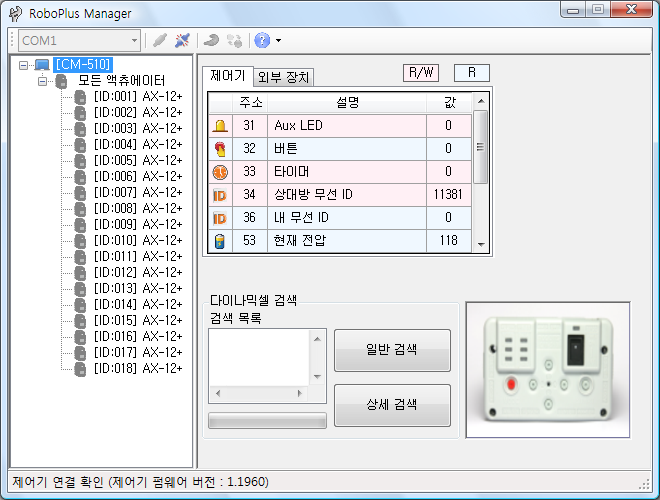The height and width of the screenshot is (500, 660).
Task: Click the control table vertical scrollbar thumb
Action: pos(481,147)
